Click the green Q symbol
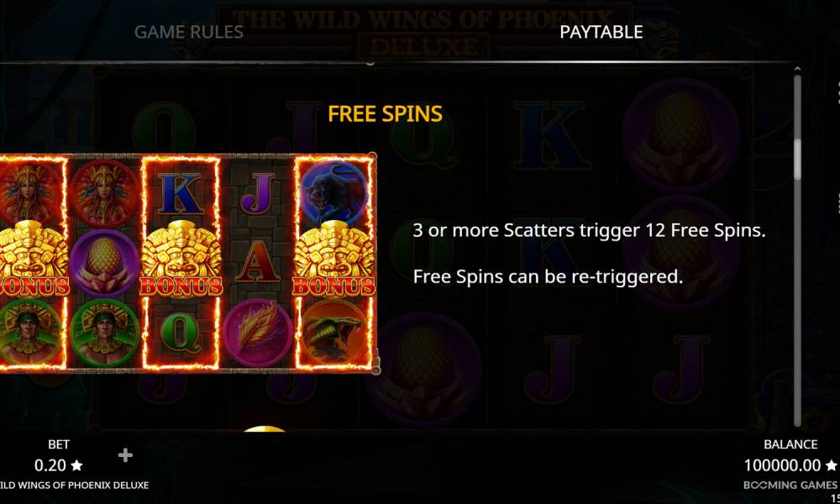840x504 pixels. (180, 333)
